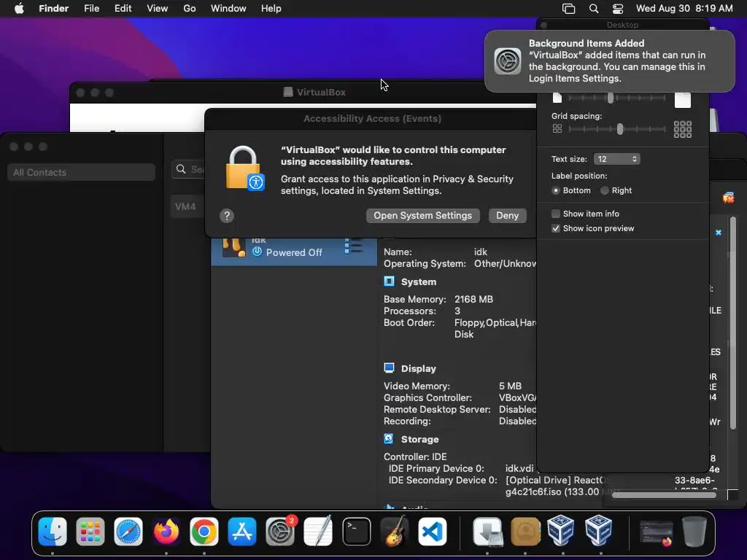Click the horizontal scrollbar at bottom right
Viewport: 747px width, 560px height.
click(x=664, y=495)
